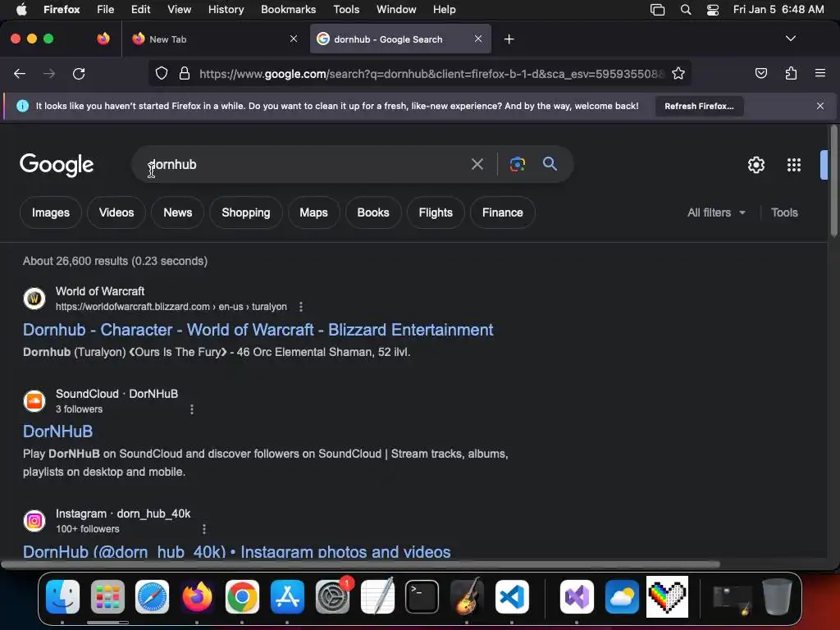840x630 pixels.
Task: Open the Tools search options
Action: pos(784,212)
